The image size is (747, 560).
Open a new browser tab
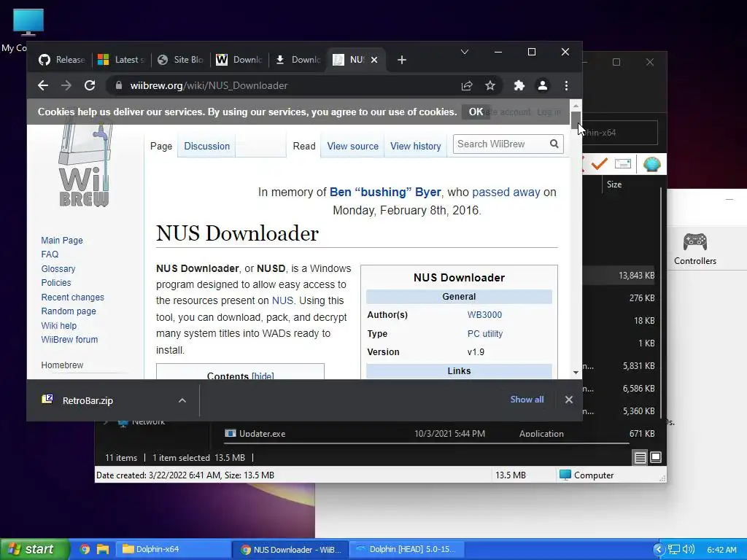click(x=402, y=60)
